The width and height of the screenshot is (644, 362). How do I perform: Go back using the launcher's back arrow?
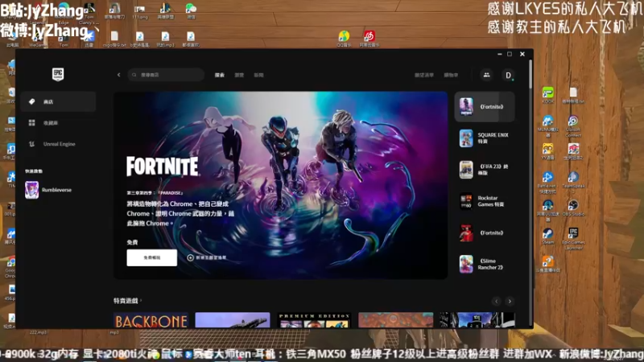click(118, 75)
